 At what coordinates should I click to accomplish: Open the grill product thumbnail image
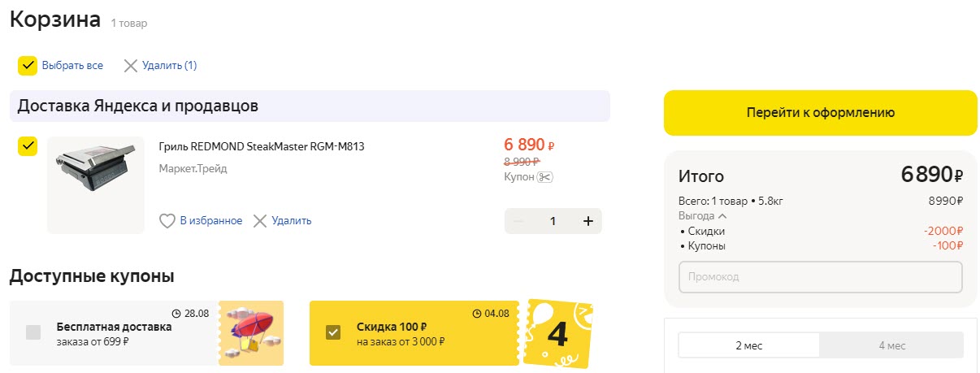[95, 184]
